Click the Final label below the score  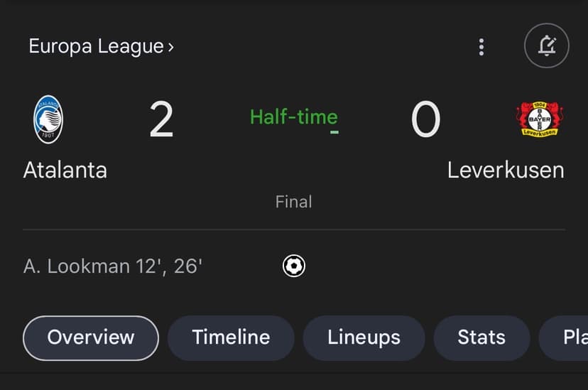(293, 202)
